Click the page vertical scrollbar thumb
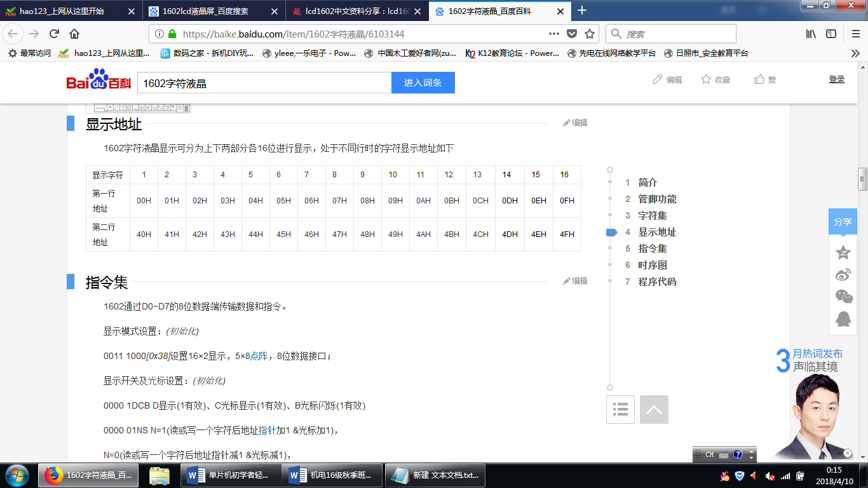This screenshot has height=488, width=868. (862, 179)
